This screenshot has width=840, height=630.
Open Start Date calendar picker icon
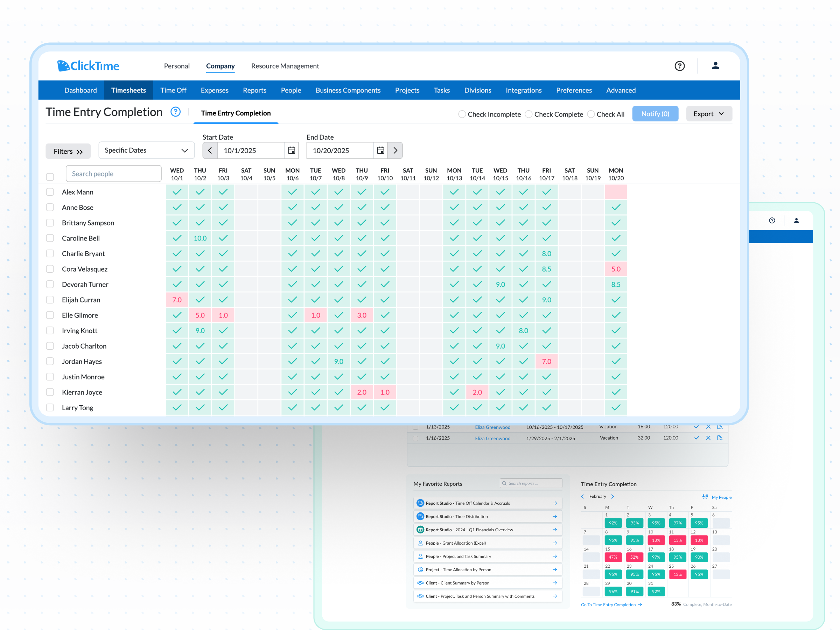pyautogui.click(x=291, y=150)
